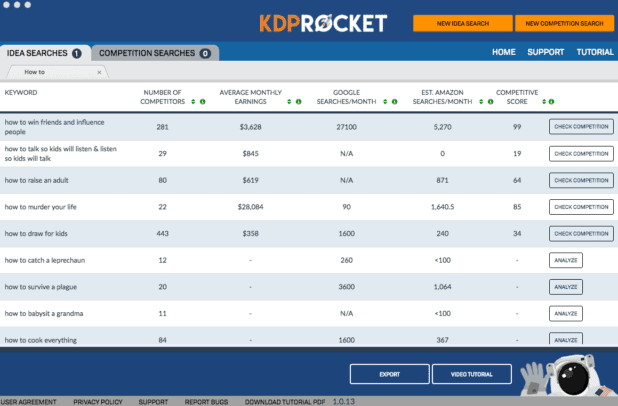Open Support link in footer
This screenshot has height=406, width=618.
point(153,402)
